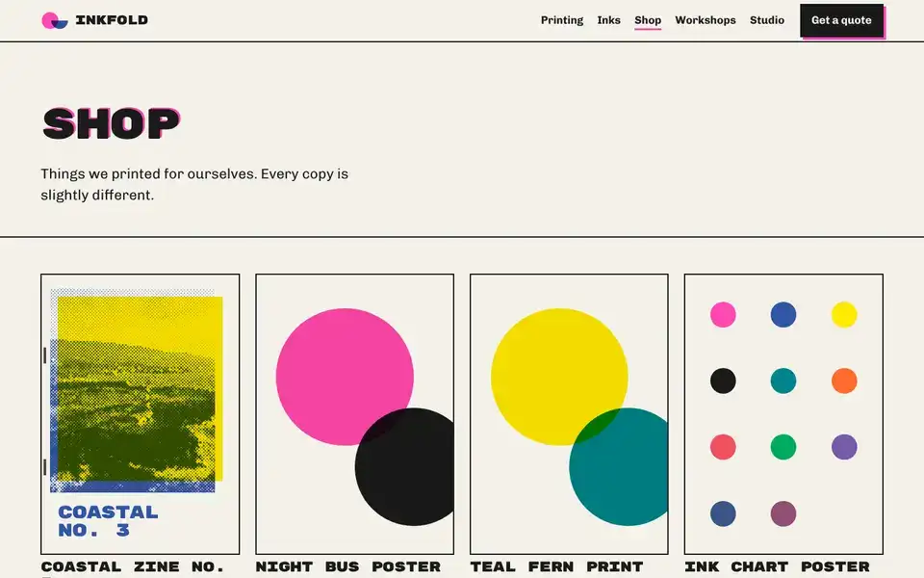Click the text "Things we printed for ourselves."

pos(149,174)
